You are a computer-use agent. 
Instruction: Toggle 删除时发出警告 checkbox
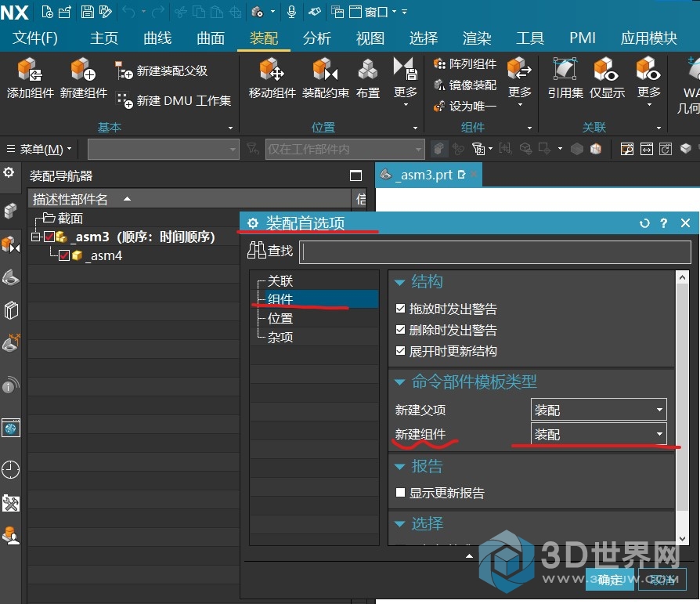click(x=400, y=330)
